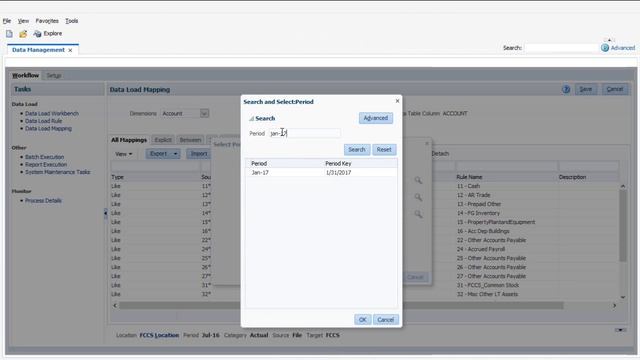Click the Detach button
This screenshot has width=640, height=360.
[x=440, y=154]
